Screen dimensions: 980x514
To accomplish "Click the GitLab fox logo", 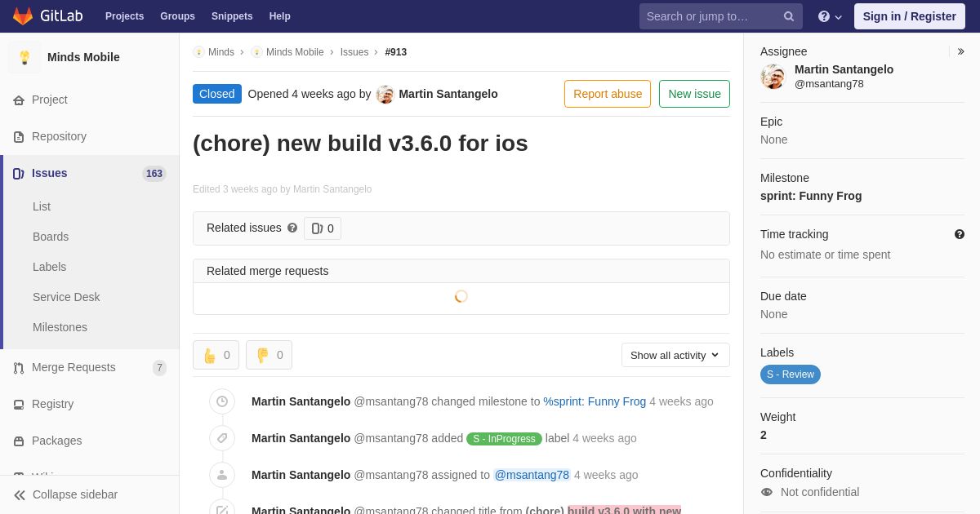I will pos(23,16).
